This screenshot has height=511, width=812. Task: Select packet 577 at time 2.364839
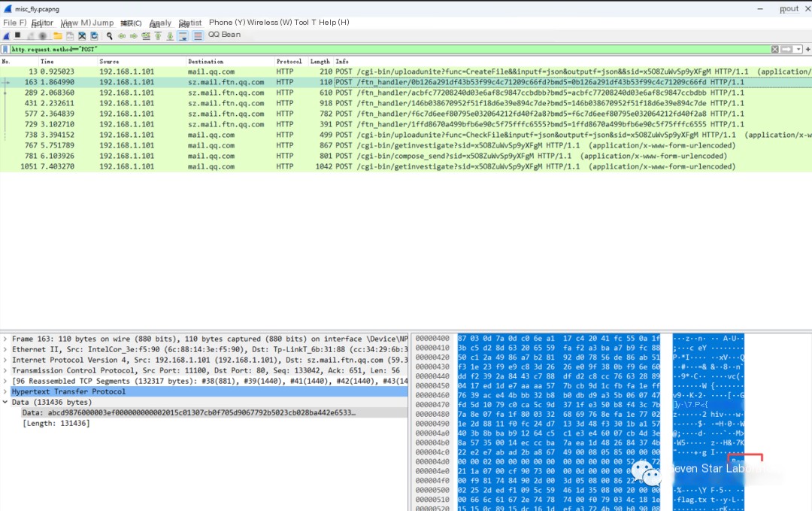pyautogui.click(x=406, y=114)
